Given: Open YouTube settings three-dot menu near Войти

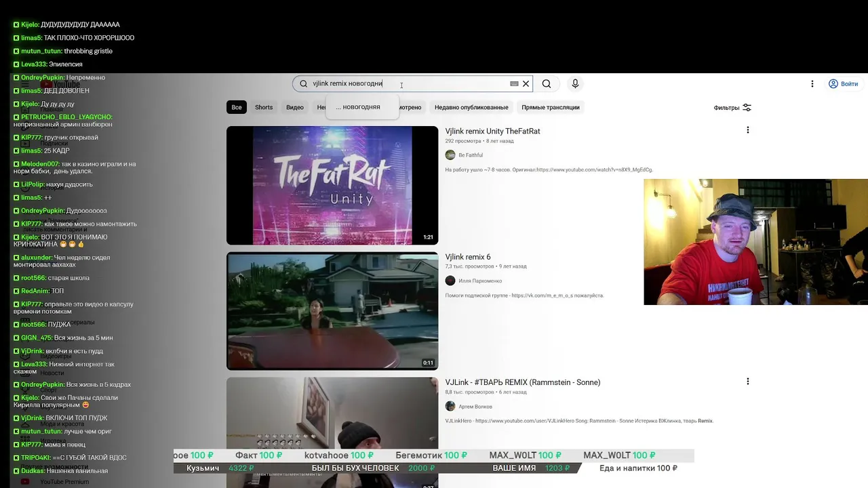Looking at the screenshot, I should [x=812, y=84].
